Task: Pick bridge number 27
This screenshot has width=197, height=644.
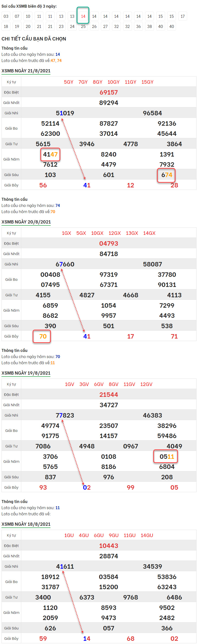Action: (x=105, y=26)
